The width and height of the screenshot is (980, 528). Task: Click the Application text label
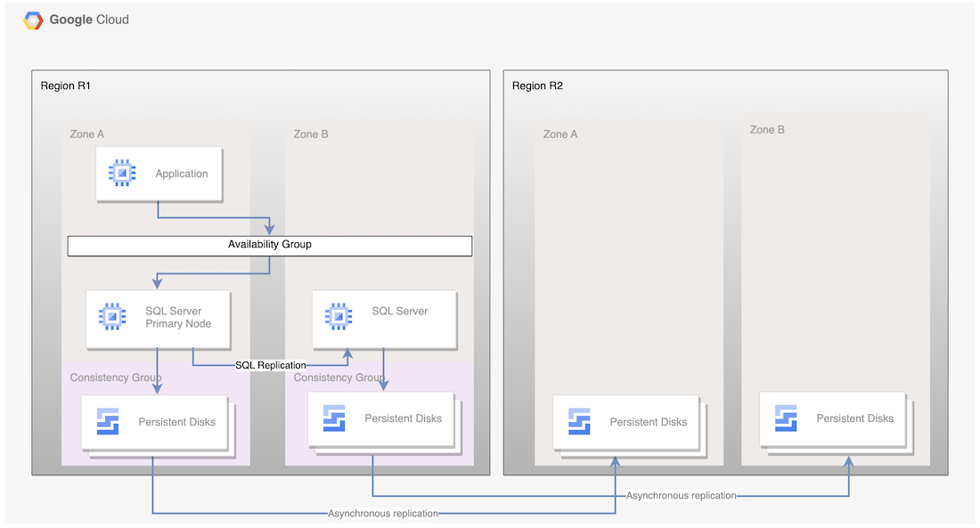tap(182, 173)
